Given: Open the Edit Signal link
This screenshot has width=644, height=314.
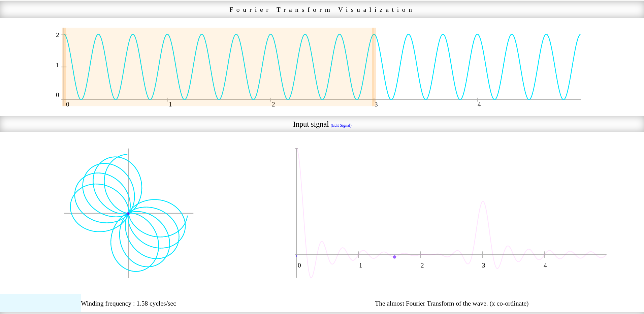Looking at the screenshot, I should [x=341, y=125].
